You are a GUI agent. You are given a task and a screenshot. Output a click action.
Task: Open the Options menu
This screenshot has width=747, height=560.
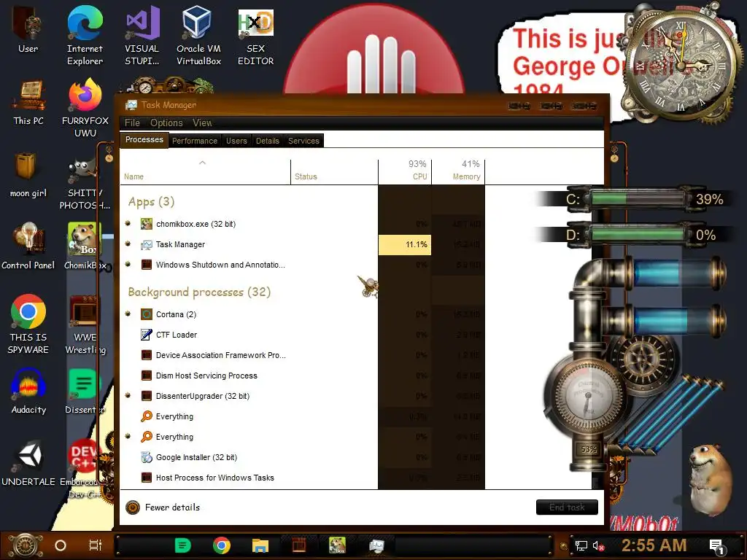point(166,122)
